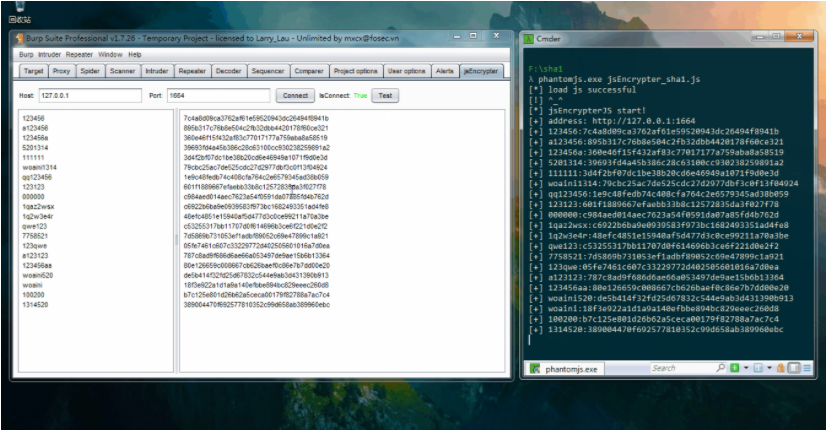Switch to the Project options tab
The width and height of the screenshot is (826, 430).
click(x=356, y=71)
